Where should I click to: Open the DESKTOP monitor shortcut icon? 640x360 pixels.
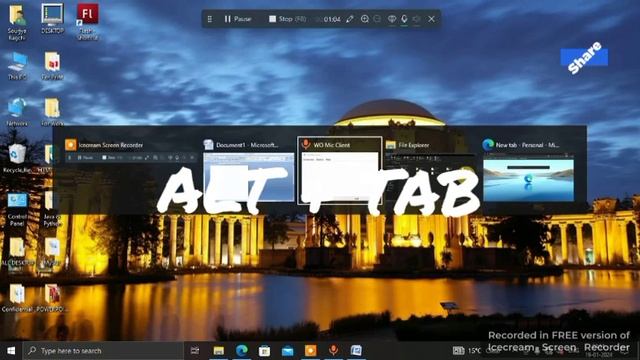click(x=52, y=18)
